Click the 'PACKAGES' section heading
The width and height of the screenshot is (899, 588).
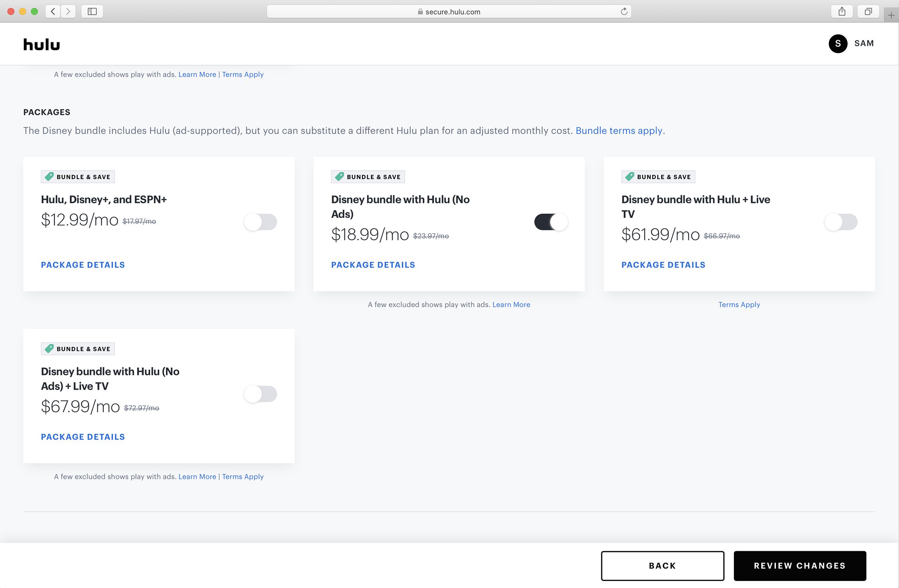click(47, 112)
